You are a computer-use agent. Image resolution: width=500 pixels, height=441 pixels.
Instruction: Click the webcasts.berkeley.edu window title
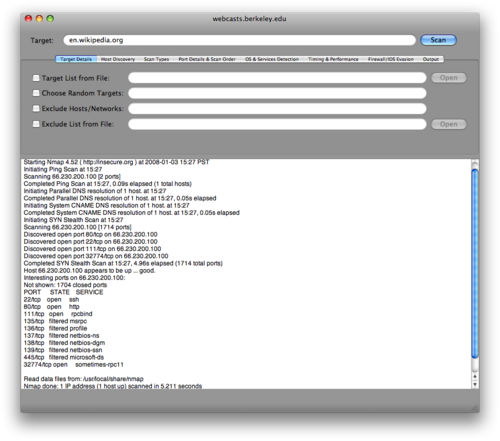pyautogui.click(x=249, y=19)
